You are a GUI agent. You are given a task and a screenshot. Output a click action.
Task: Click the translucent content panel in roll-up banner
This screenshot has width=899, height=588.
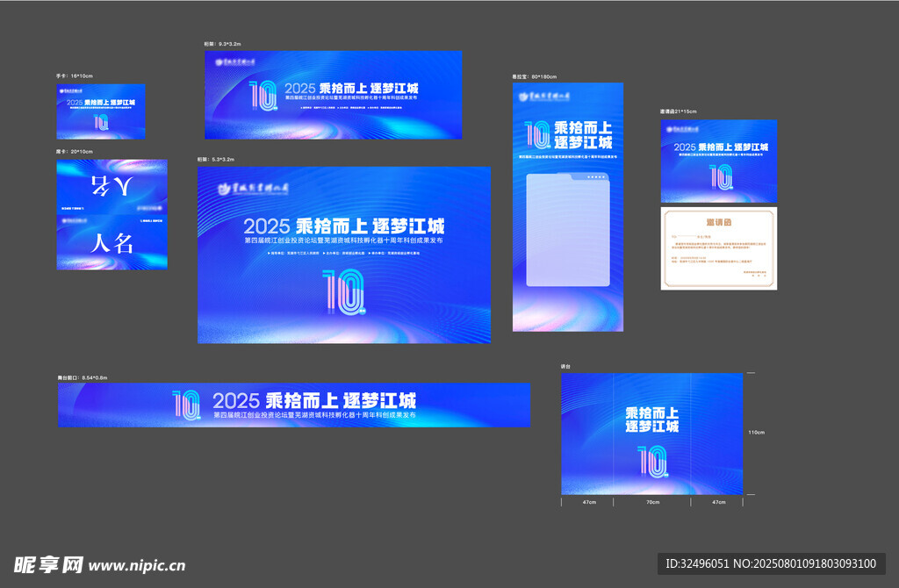click(x=568, y=229)
